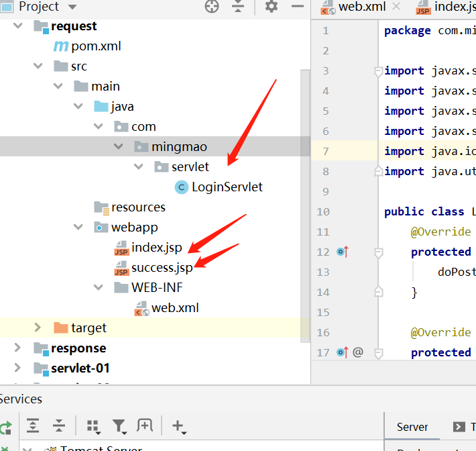The image size is (476, 451).
Task: Select success.jsp in the project tree
Action: 162,268
